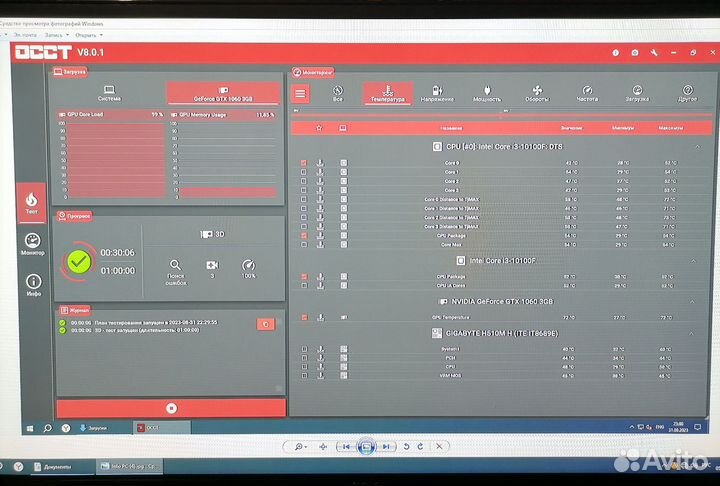This screenshot has height=486, width=720.
Task: Open the Монитор section in sidebar
Action: (33, 244)
